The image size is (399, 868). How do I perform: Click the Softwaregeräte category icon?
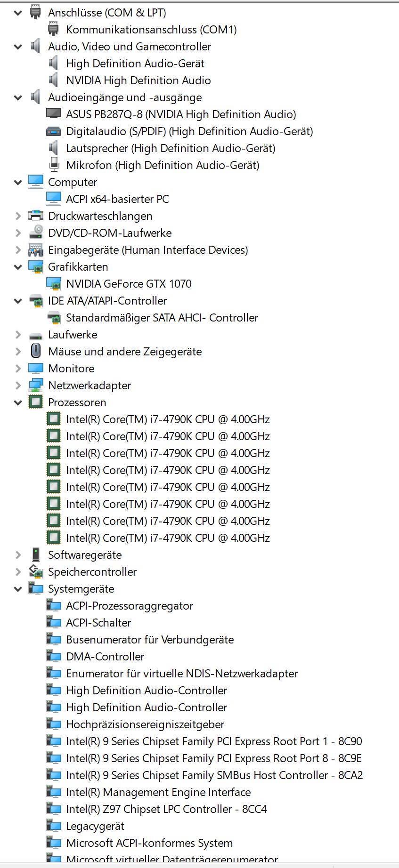pos(36,555)
